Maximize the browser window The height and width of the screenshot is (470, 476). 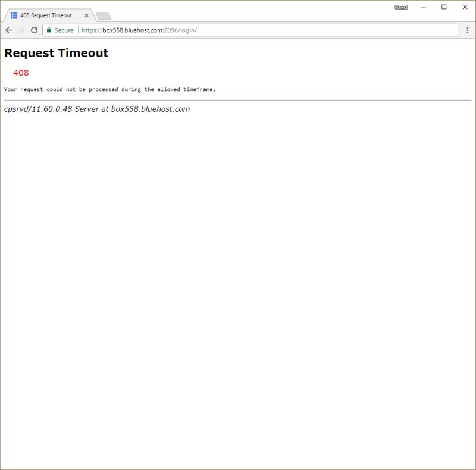(x=444, y=7)
